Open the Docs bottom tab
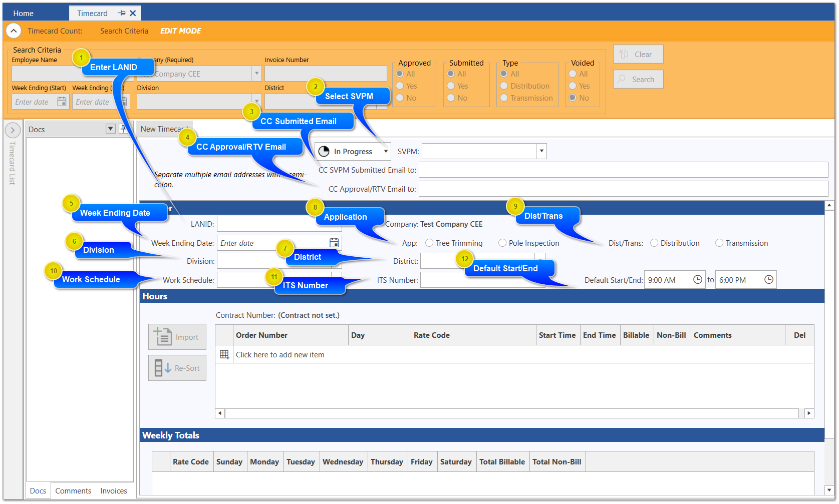 [x=38, y=491]
